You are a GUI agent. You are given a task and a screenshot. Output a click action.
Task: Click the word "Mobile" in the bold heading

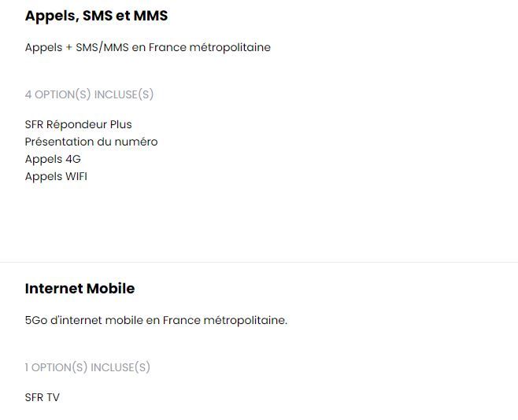point(109,289)
